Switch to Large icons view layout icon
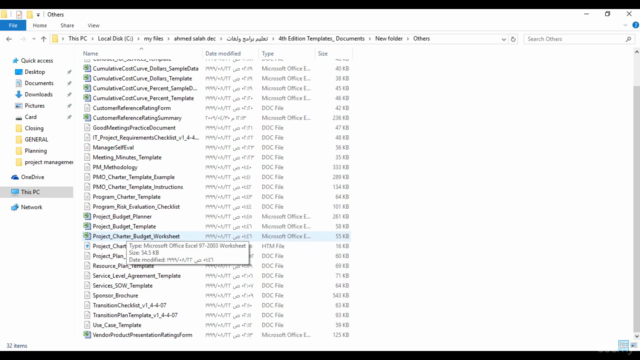This screenshot has height=360, width=640. (633, 345)
